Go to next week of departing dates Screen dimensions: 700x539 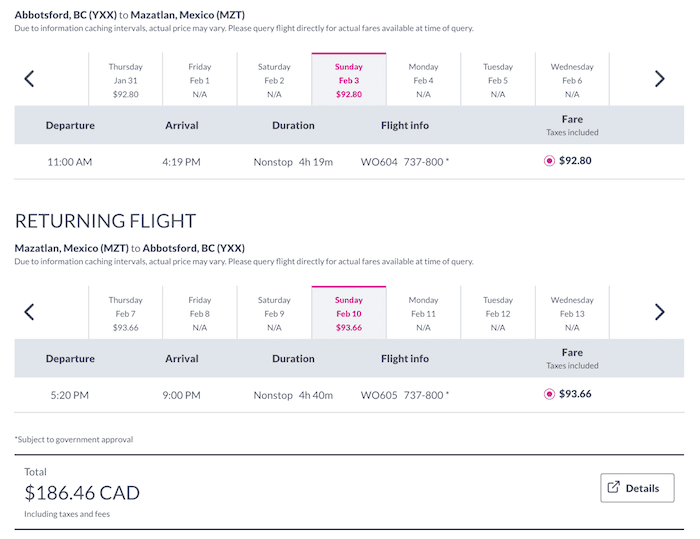659,79
